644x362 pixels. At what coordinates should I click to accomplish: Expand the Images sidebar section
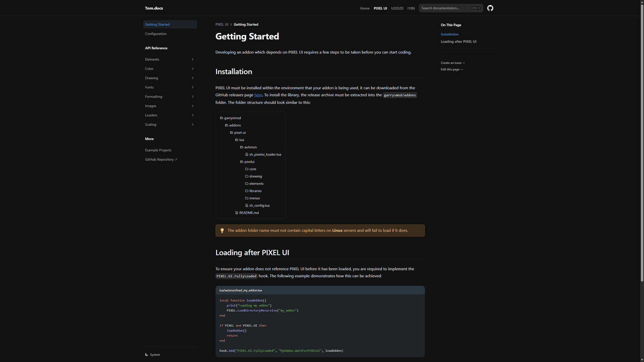[x=170, y=106]
